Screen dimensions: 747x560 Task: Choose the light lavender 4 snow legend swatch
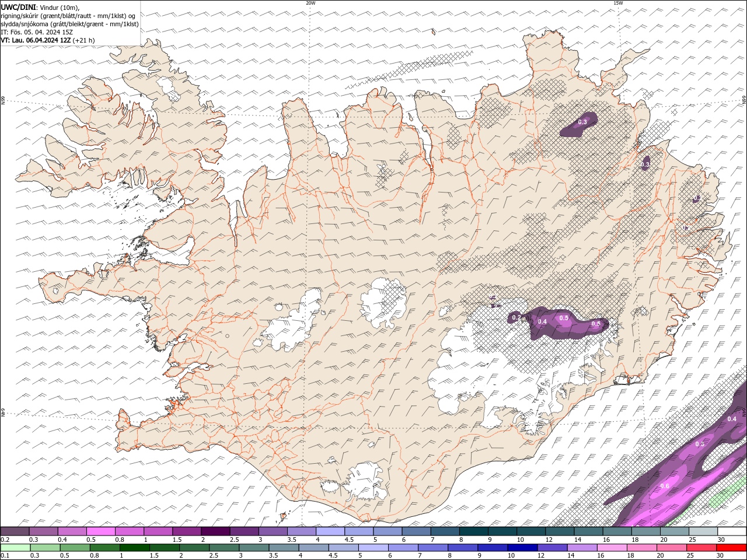[330, 531]
